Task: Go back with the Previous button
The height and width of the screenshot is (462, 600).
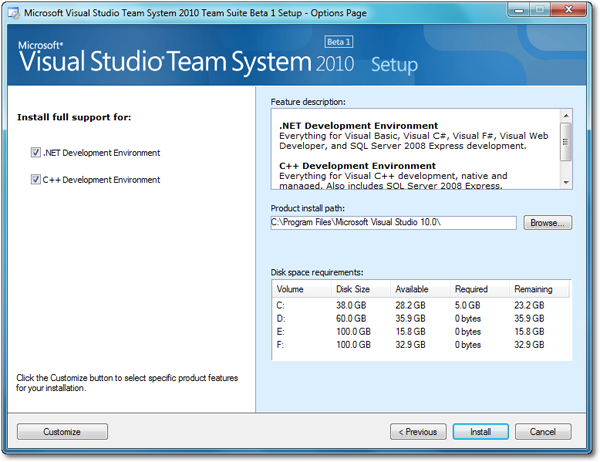Action: coord(418,432)
